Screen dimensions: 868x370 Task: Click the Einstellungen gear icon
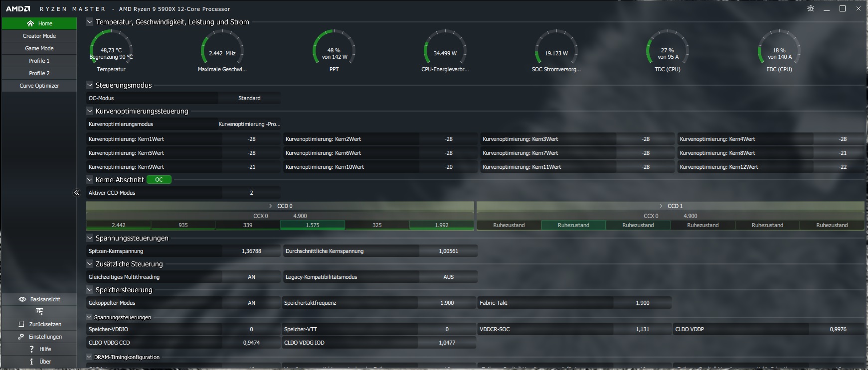21,337
